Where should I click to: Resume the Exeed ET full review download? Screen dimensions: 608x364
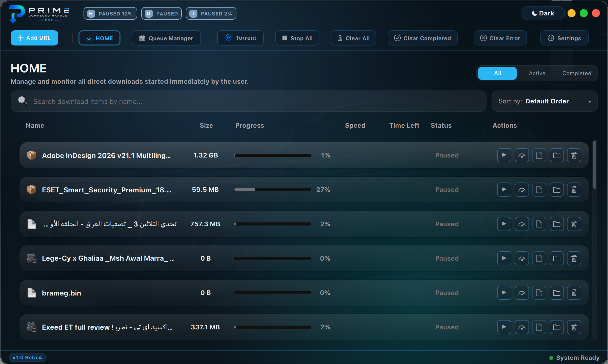coord(504,327)
